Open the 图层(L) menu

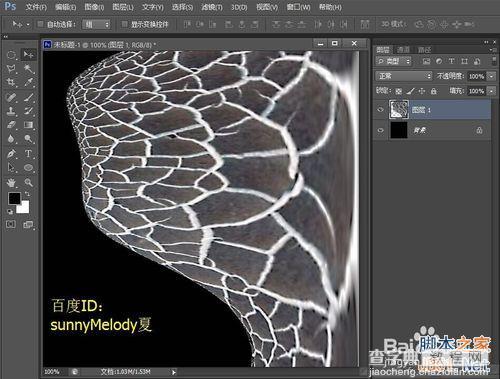[x=123, y=7]
